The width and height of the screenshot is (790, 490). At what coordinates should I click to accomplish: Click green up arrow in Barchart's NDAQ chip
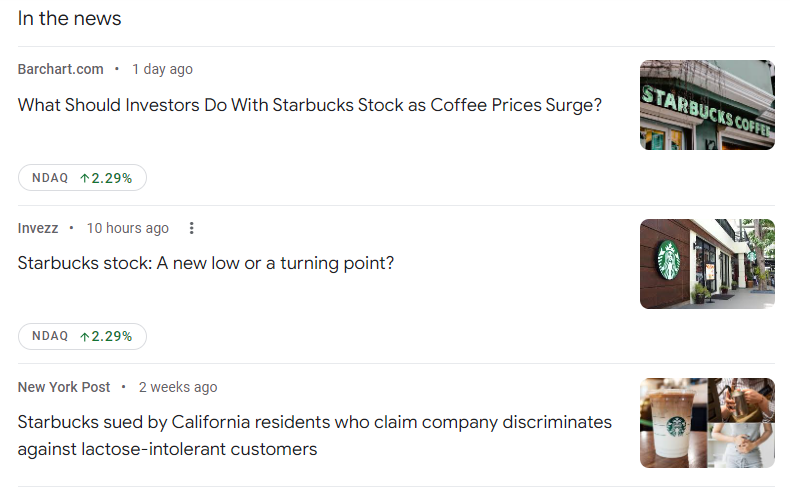[x=85, y=178]
